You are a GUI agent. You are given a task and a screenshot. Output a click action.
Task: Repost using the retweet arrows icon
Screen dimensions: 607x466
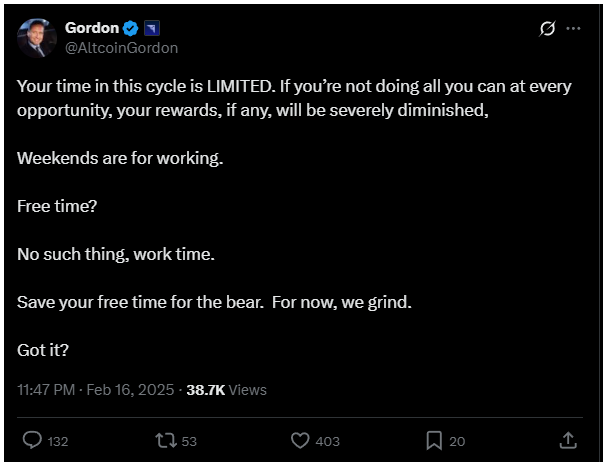tap(166, 440)
